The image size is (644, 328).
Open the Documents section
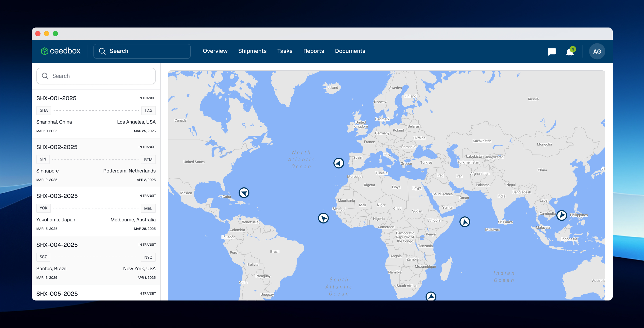[x=350, y=51]
